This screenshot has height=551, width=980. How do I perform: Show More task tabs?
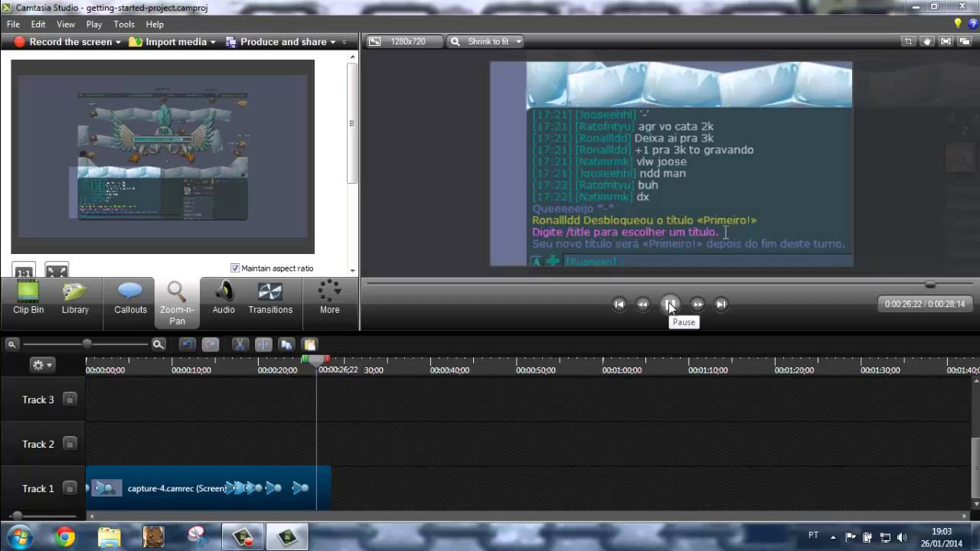pos(330,298)
